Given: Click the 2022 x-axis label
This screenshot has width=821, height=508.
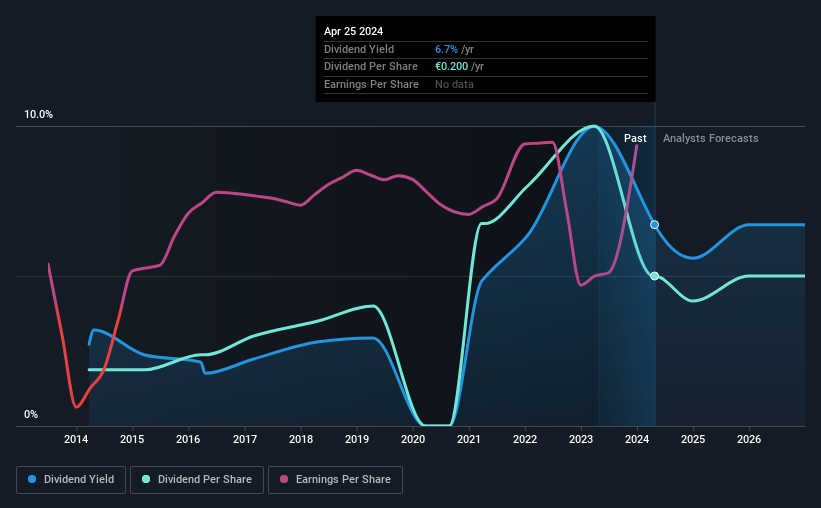Looking at the screenshot, I should 525,439.
